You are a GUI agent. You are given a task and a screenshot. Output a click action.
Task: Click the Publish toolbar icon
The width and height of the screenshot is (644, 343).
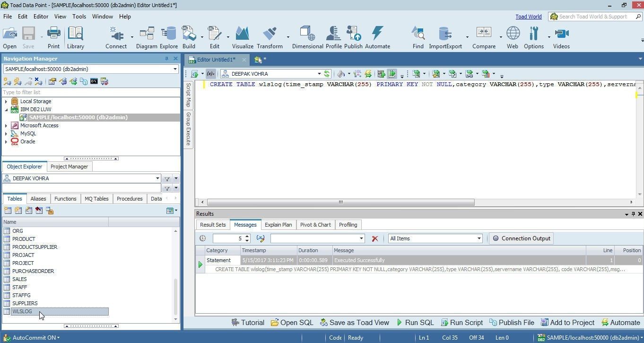coord(353,38)
